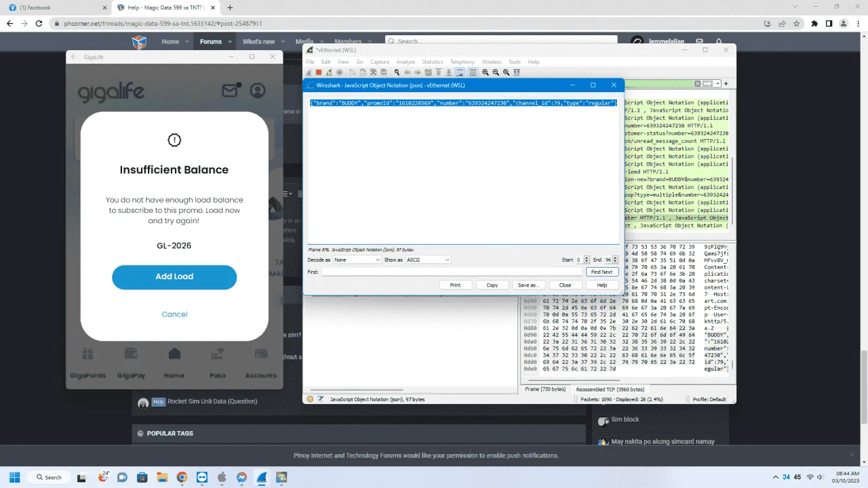
Task: Open File Explorer from taskbar
Action: pos(161,477)
